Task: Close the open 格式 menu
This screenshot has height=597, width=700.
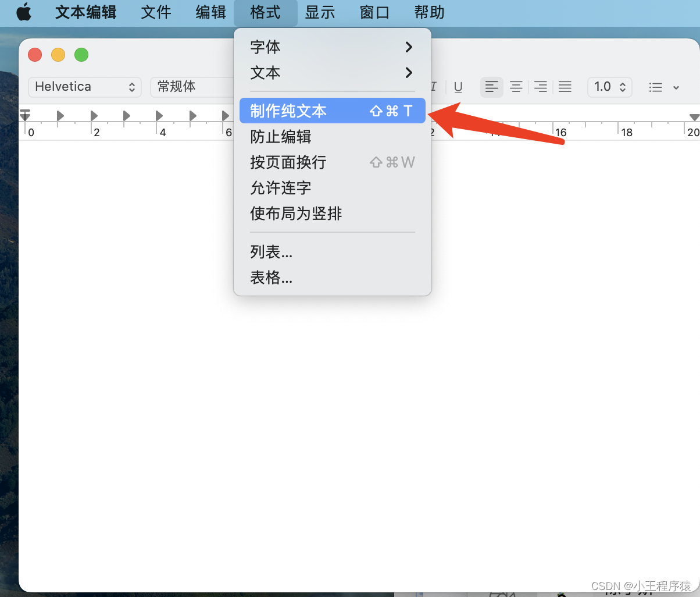Action: point(266,12)
